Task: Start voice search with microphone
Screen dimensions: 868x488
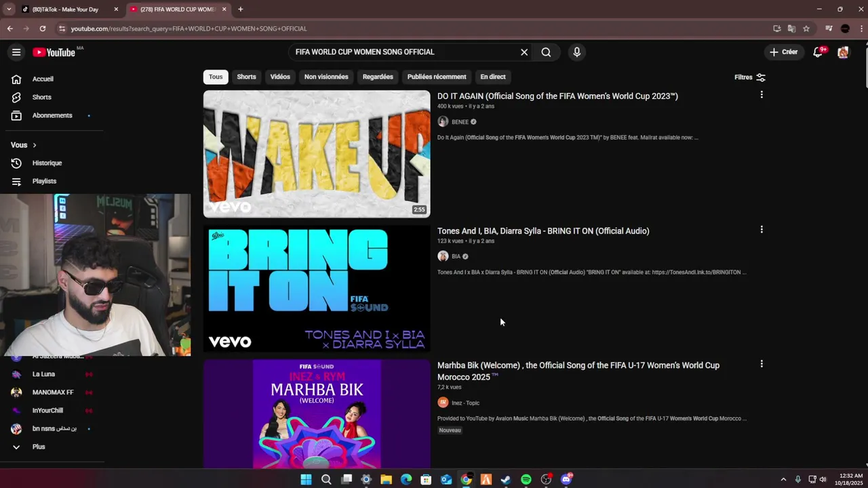Action: pos(576,52)
